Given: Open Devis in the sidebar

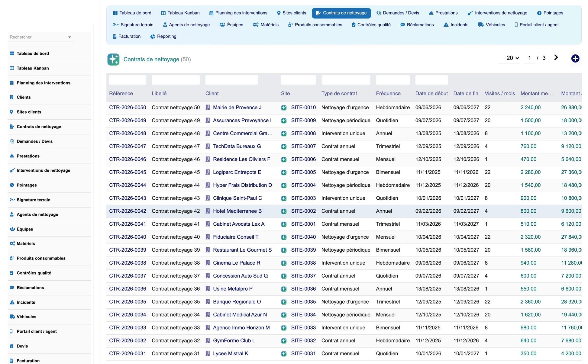Looking at the screenshot, I should click(x=22, y=346).
